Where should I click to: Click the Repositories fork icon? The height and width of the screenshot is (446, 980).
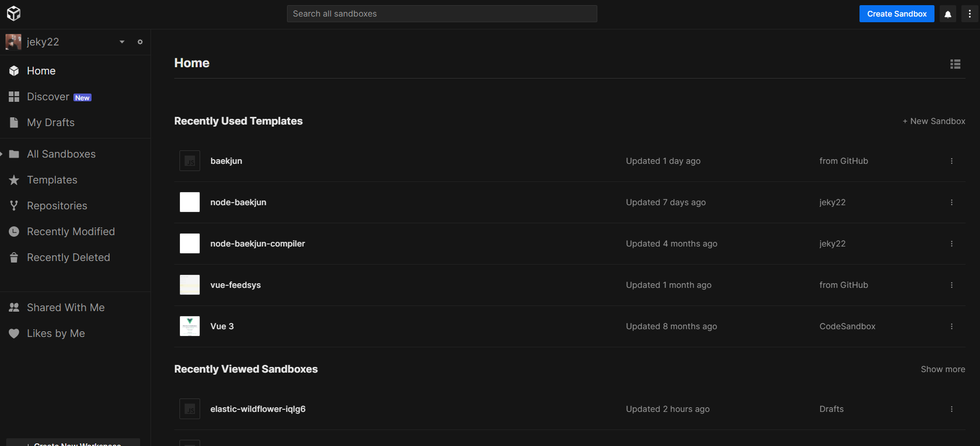click(14, 206)
